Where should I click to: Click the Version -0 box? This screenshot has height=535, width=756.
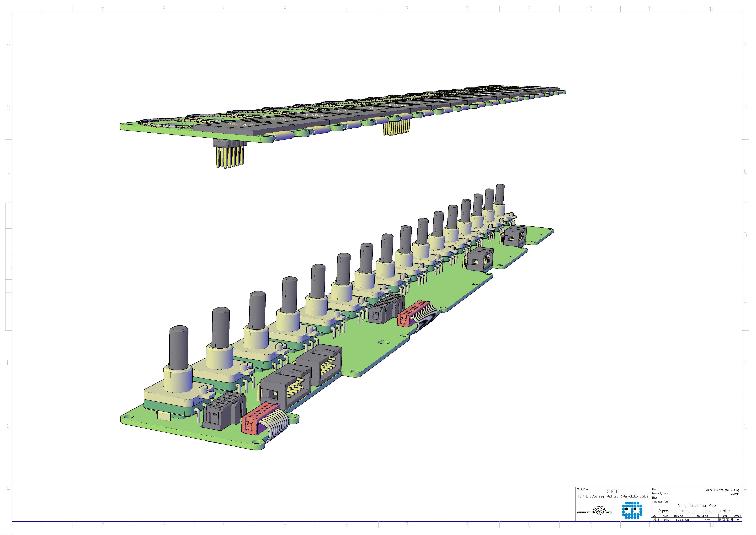click(737, 519)
